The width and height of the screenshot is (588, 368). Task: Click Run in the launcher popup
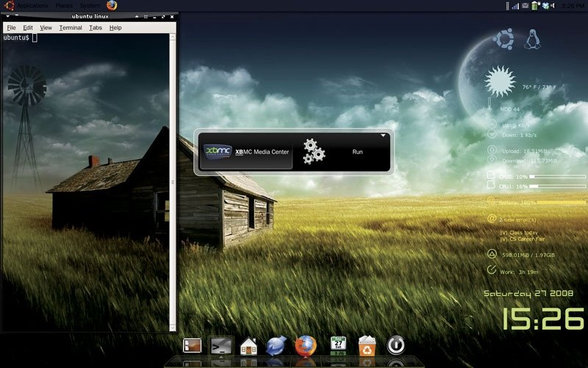click(357, 152)
